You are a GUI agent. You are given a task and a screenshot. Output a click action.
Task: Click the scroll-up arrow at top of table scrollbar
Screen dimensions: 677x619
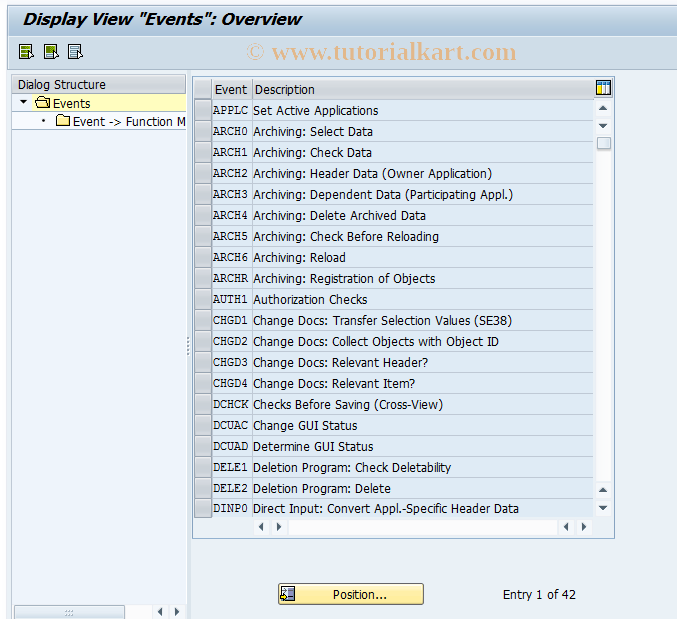coord(603,108)
